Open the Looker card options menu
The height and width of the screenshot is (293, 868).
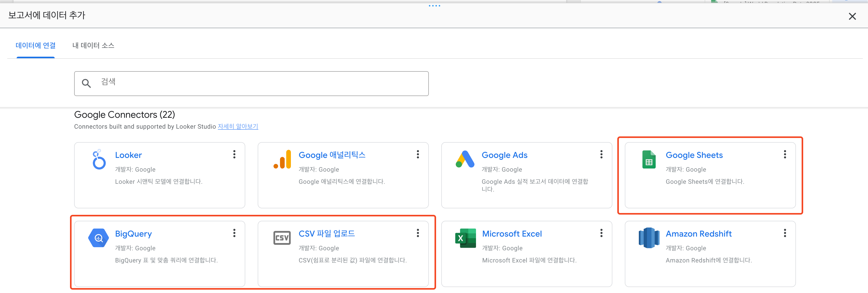234,155
